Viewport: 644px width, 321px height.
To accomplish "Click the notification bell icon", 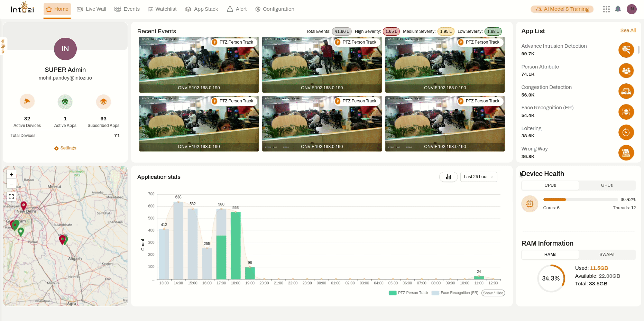I will tap(618, 9).
